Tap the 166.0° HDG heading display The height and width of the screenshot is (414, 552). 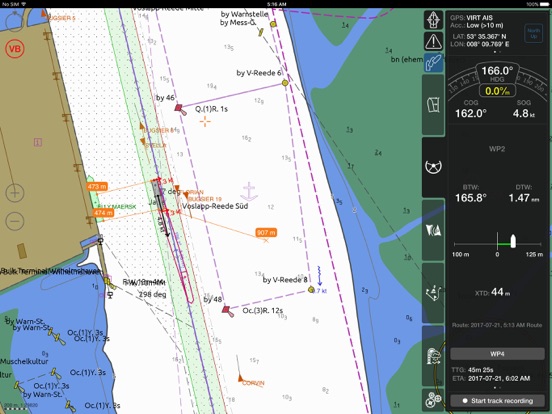[497, 74]
